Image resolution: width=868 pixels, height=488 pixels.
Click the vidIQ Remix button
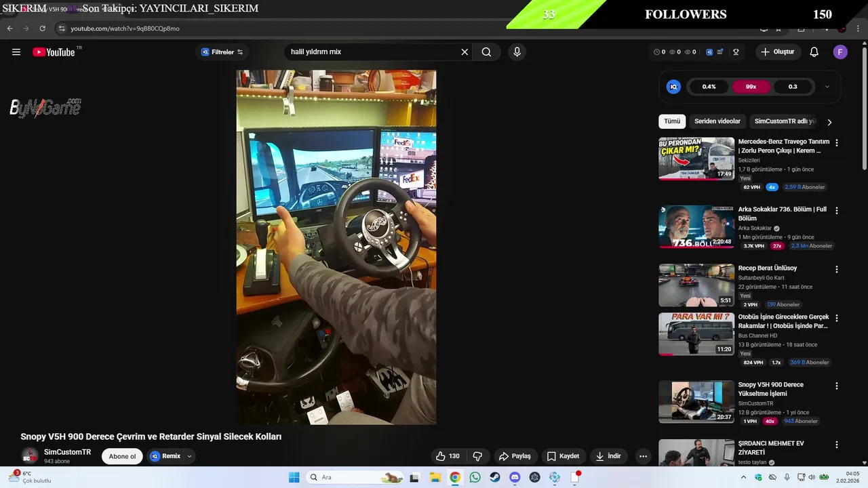(x=165, y=456)
